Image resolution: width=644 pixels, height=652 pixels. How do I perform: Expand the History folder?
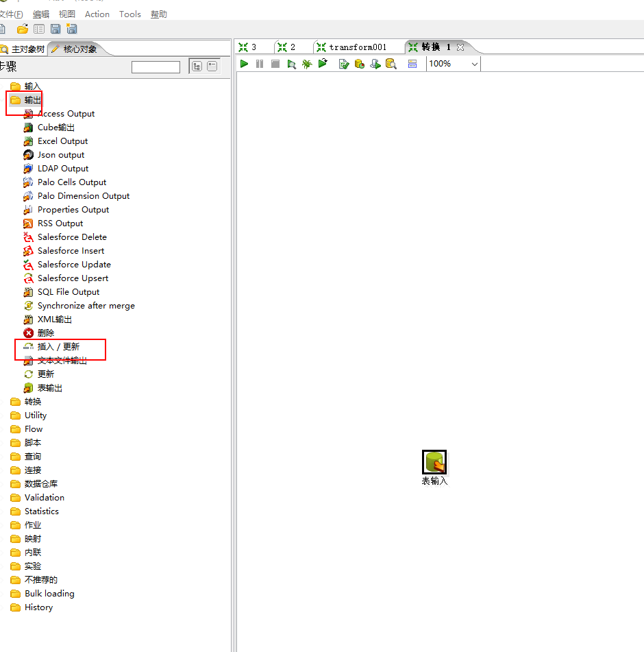(x=32, y=607)
